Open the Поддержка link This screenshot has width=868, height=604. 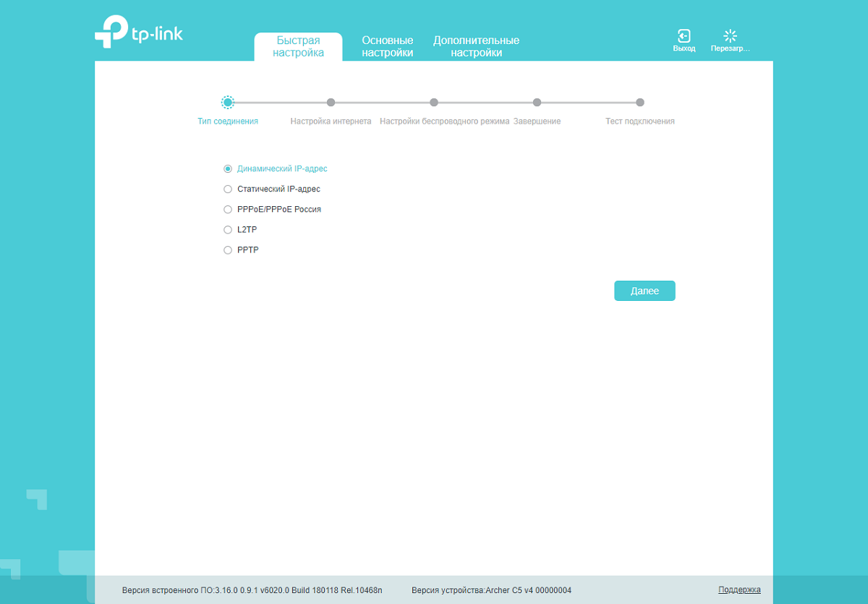pyautogui.click(x=739, y=590)
